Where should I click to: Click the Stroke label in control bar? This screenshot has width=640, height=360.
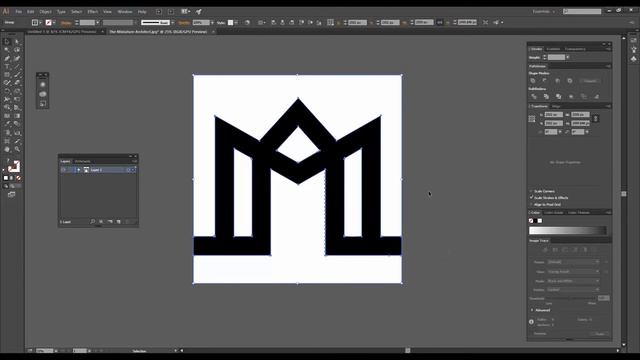pyautogui.click(x=66, y=22)
